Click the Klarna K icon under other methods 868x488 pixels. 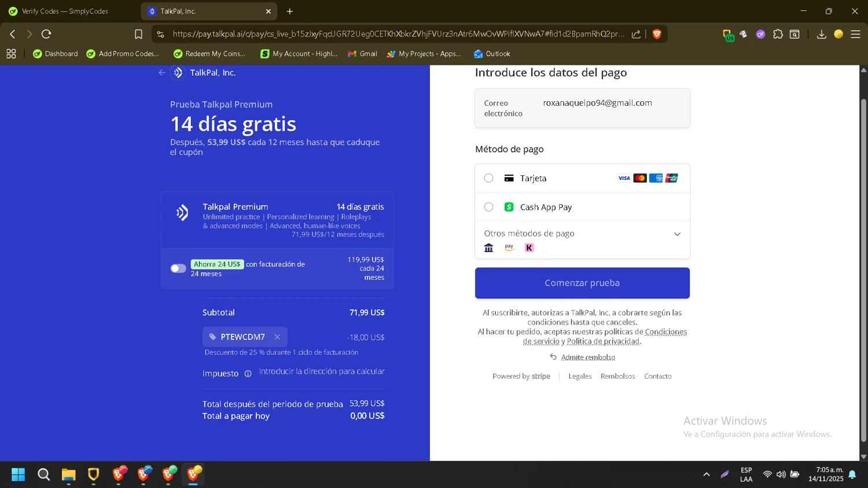pos(529,247)
